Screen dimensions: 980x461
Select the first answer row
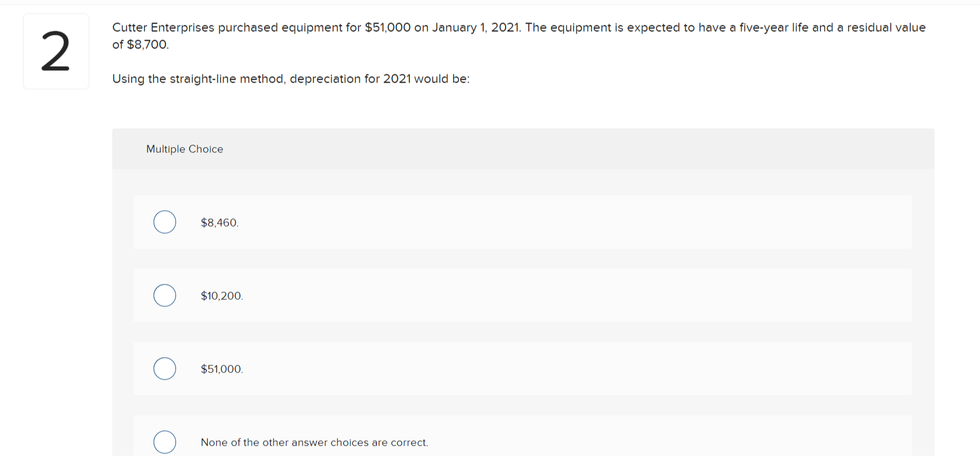click(523, 222)
